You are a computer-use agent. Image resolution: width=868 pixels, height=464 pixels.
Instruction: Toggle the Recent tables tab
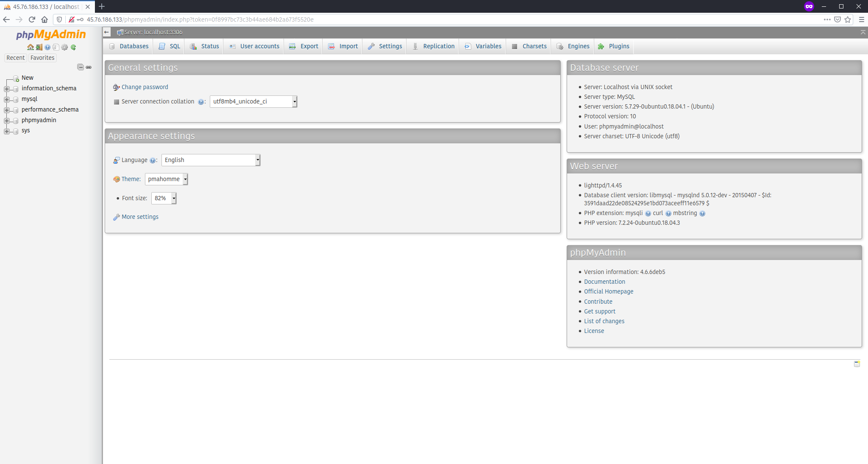point(15,58)
